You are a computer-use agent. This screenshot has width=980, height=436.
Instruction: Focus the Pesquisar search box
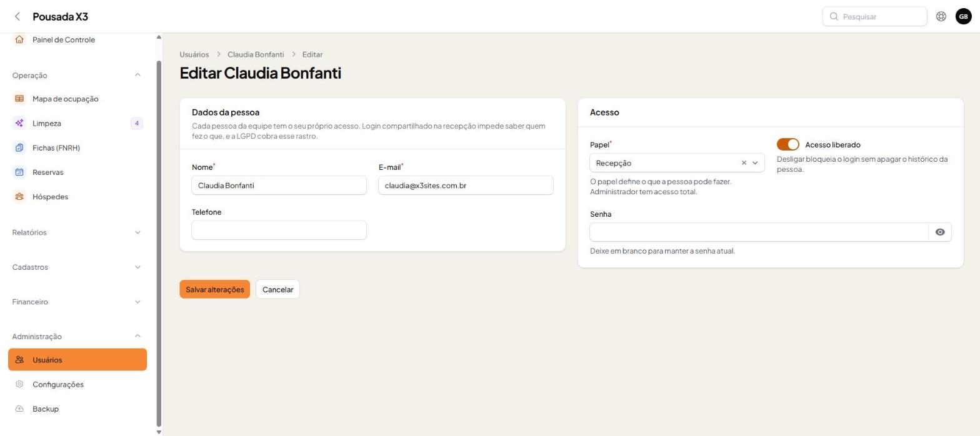[x=874, y=16]
